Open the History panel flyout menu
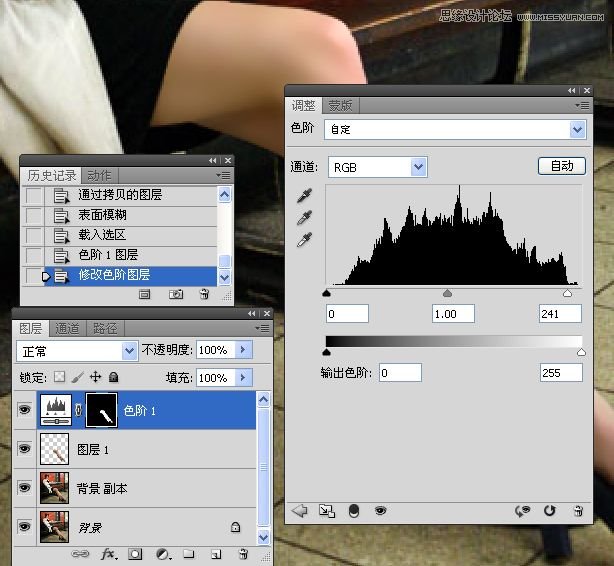614x566 pixels. 224,175
